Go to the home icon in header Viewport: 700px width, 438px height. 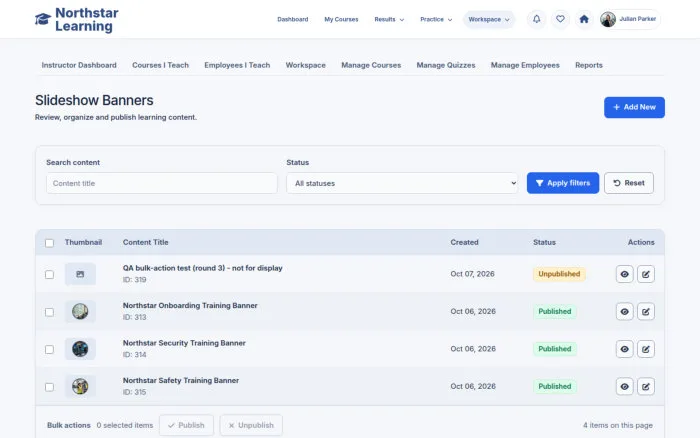tap(584, 19)
